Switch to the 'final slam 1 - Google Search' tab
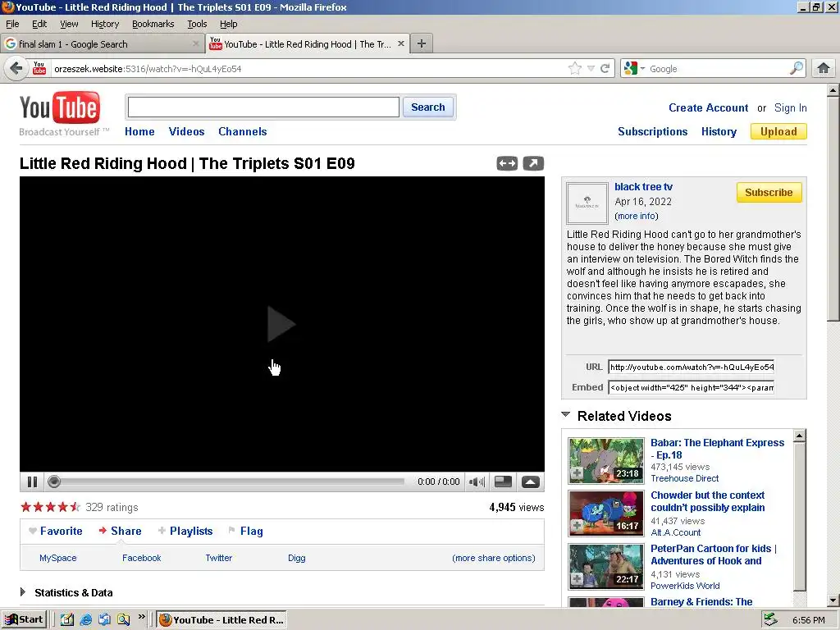Viewport: 840px width, 630px height. [x=103, y=44]
